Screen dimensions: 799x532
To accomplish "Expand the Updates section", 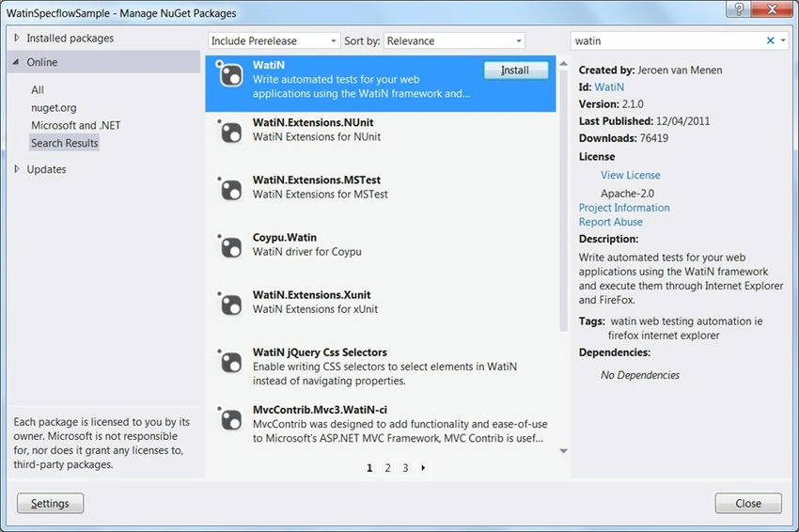I will [17, 169].
